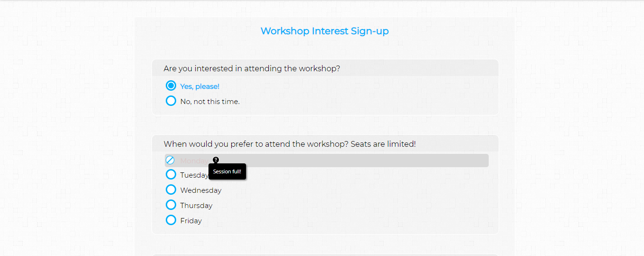Click the "When would you prefer" question header
Image resolution: width=644 pixels, height=256 pixels.
(x=289, y=144)
